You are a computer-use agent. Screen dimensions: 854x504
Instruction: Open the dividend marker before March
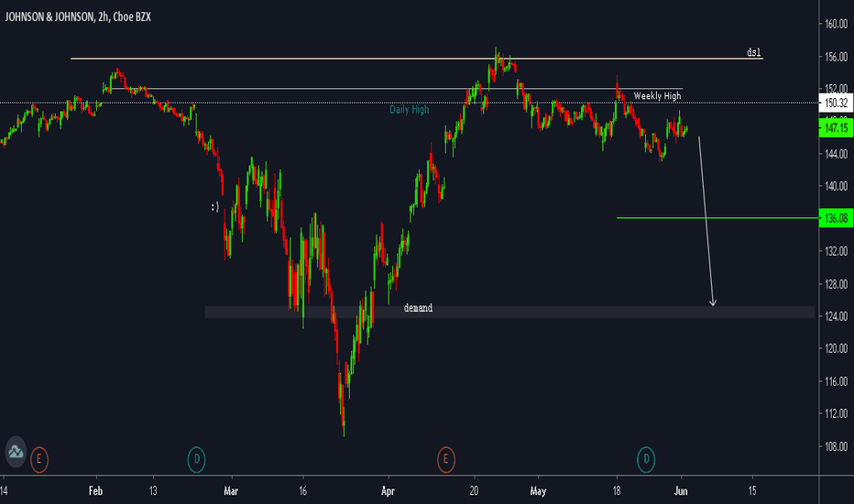(197, 459)
